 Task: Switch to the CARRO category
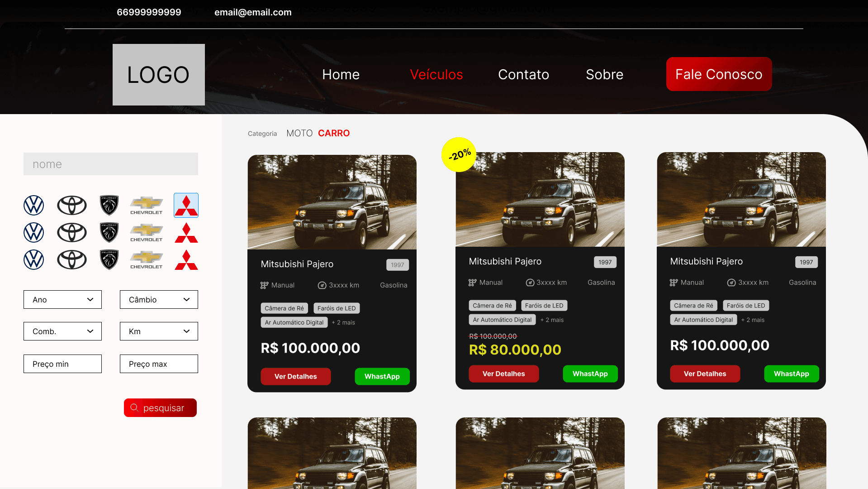point(334,133)
